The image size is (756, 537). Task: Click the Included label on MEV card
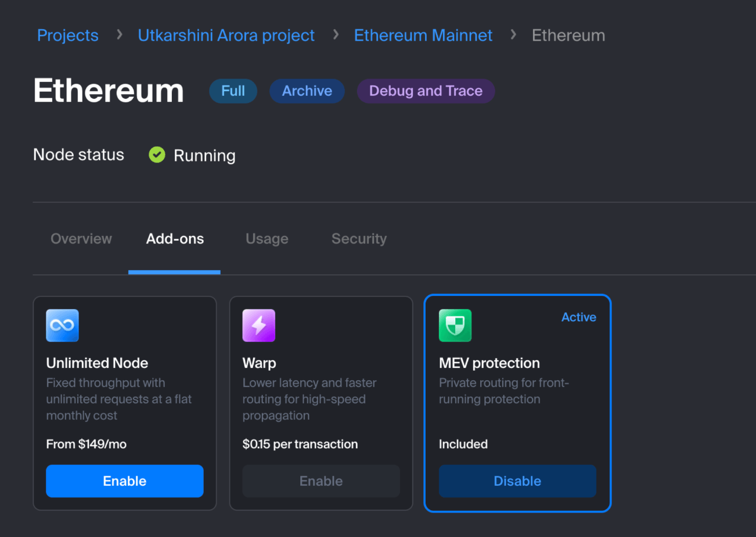pos(463,445)
